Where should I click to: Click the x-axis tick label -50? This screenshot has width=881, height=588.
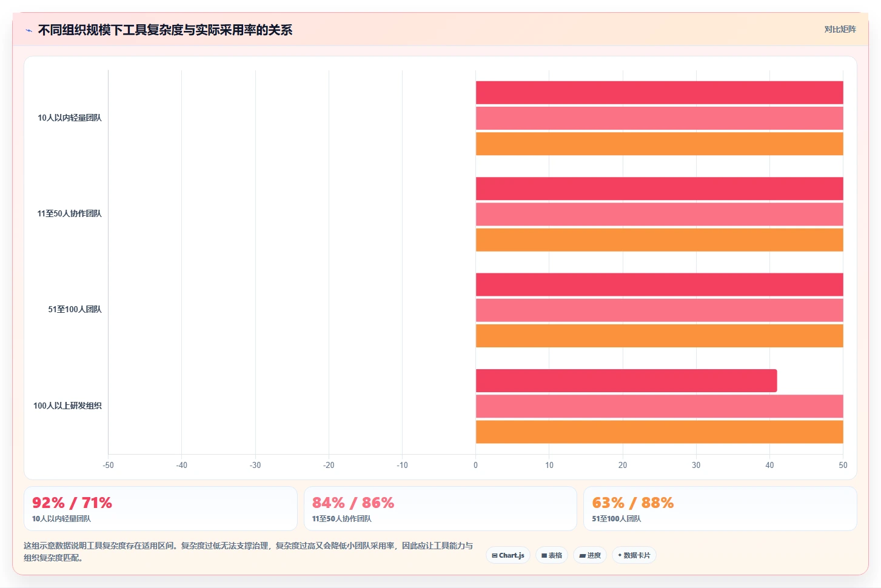click(108, 465)
